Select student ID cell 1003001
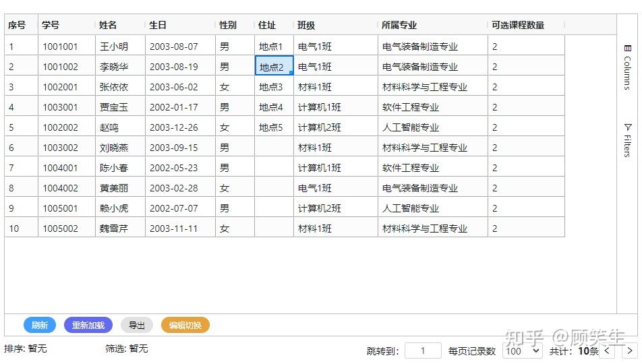The height and width of the screenshot is (364, 642). click(67, 107)
